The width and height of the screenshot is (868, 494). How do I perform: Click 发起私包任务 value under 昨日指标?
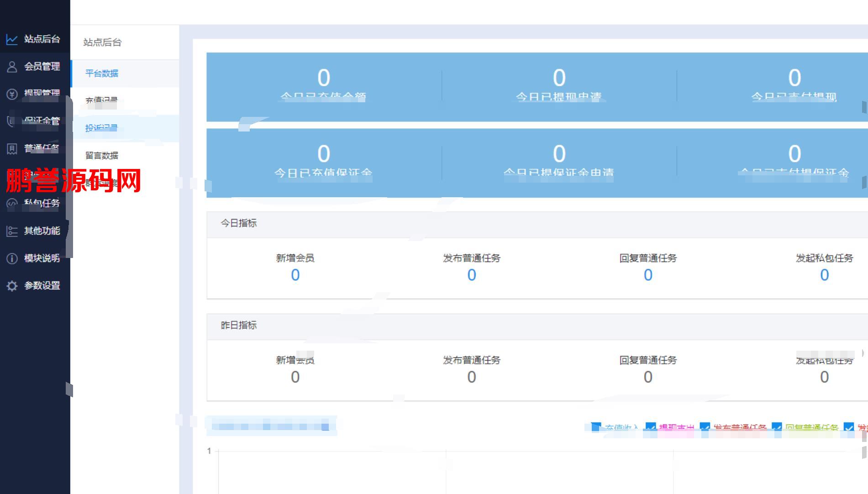[824, 377]
